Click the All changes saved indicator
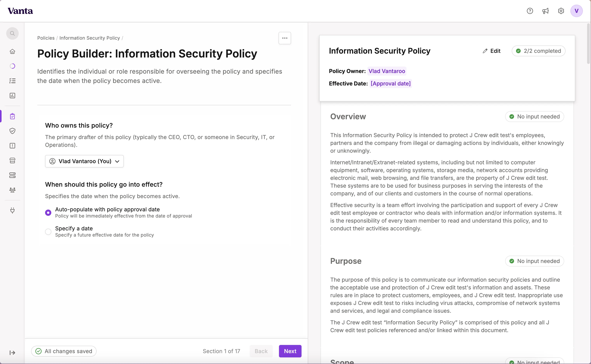 click(x=64, y=351)
